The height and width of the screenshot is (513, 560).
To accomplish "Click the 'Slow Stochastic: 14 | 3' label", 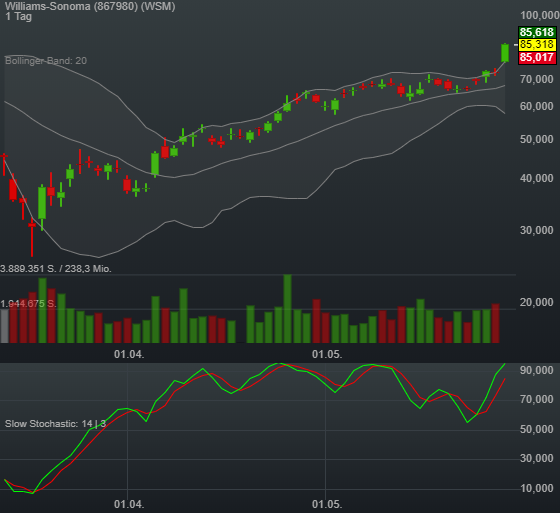I will coord(55,424).
